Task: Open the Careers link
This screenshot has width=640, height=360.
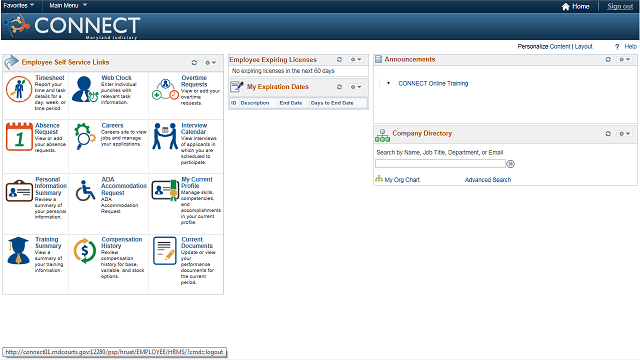Action: pyautogui.click(x=112, y=126)
